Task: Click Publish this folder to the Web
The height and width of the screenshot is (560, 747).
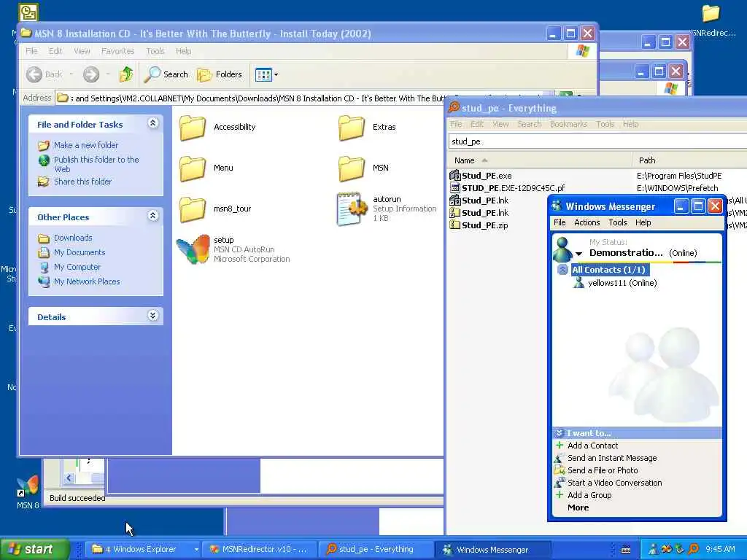Action: pyautogui.click(x=96, y=164)
